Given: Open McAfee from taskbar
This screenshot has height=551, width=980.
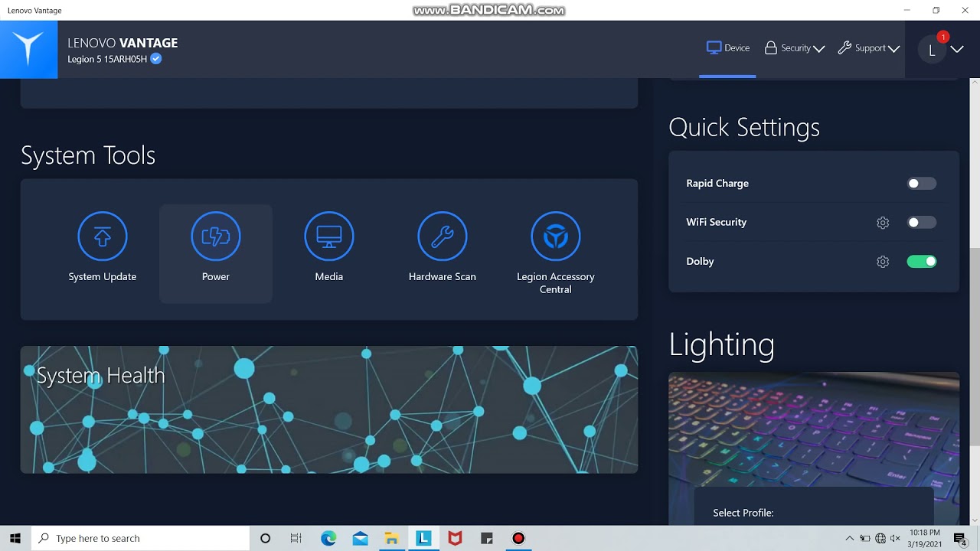Looking at the screenshot, I should point(455,539).
